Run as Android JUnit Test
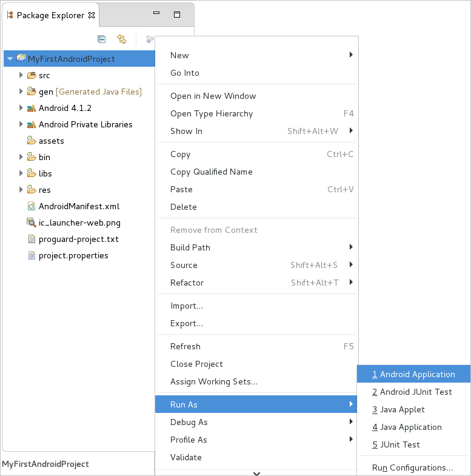Screen dimensions: 471x476 [x=414, y=392]
